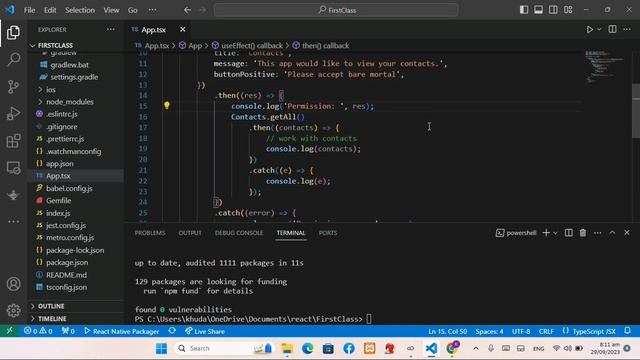Open the Search view in activity bar
Image resolution: width=640 pixels, height=360 pixels.
(13, 60)
